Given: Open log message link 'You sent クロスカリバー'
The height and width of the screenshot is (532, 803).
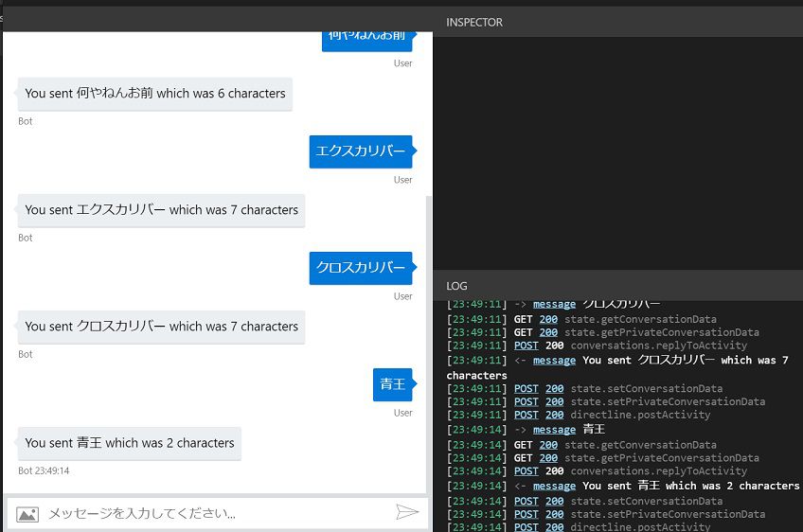Looking at the screenshot, I should click(554, 361).
